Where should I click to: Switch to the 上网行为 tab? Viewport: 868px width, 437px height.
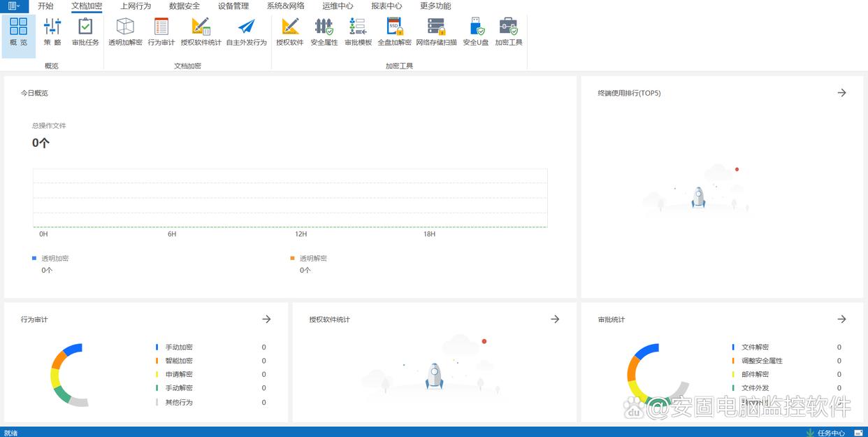(136, 6)
